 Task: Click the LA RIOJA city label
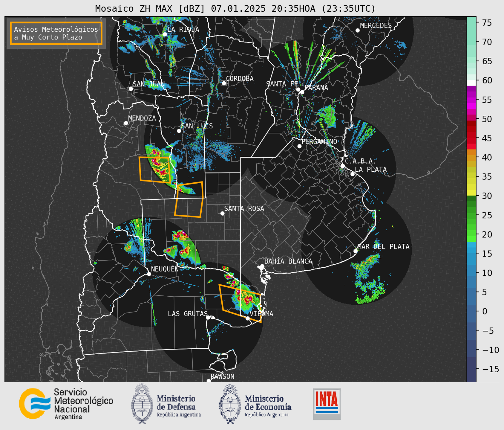[183, 29]
